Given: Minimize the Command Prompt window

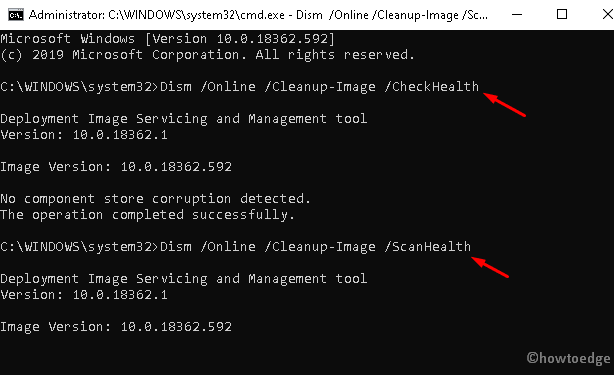Looking at the screenshot, I should point(517,15).
